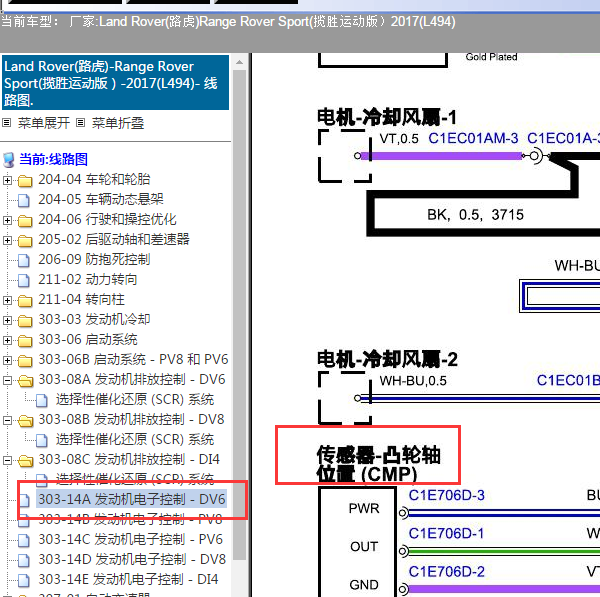Click the 303-03 发动机冷却 folder icon

[x=25, y=320]
